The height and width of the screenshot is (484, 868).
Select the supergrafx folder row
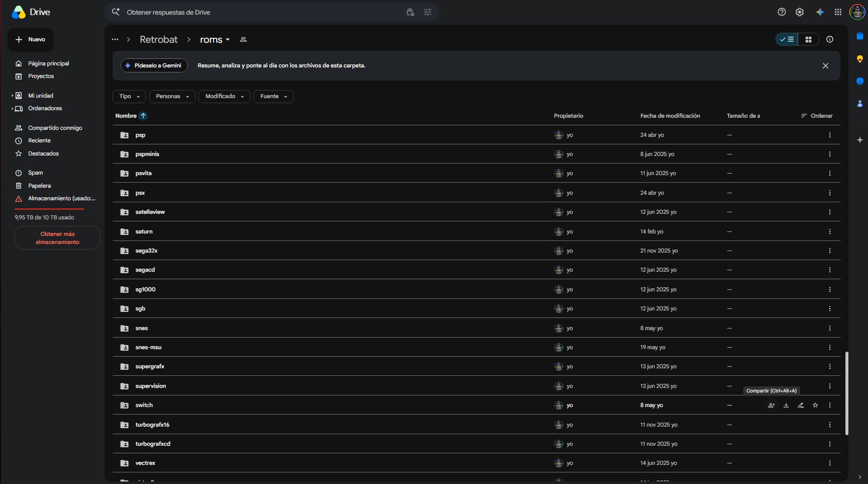476,366
